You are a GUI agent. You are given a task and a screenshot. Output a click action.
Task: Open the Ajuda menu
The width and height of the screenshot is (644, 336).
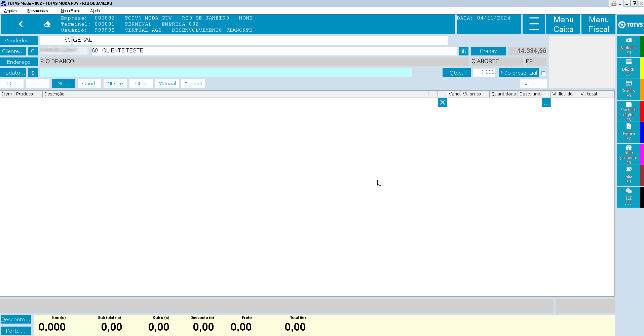tap(95, 11)
